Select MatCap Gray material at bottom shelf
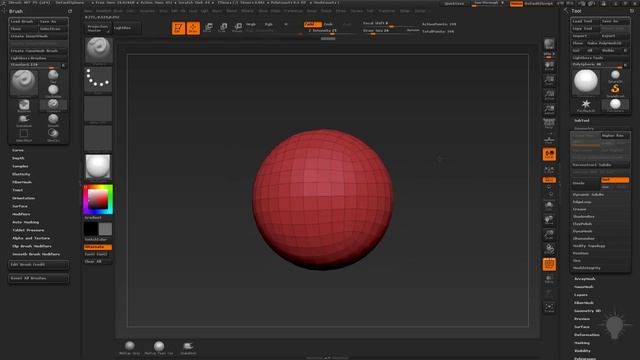Screen dimensions: 640x360 [x=130, y=348]
